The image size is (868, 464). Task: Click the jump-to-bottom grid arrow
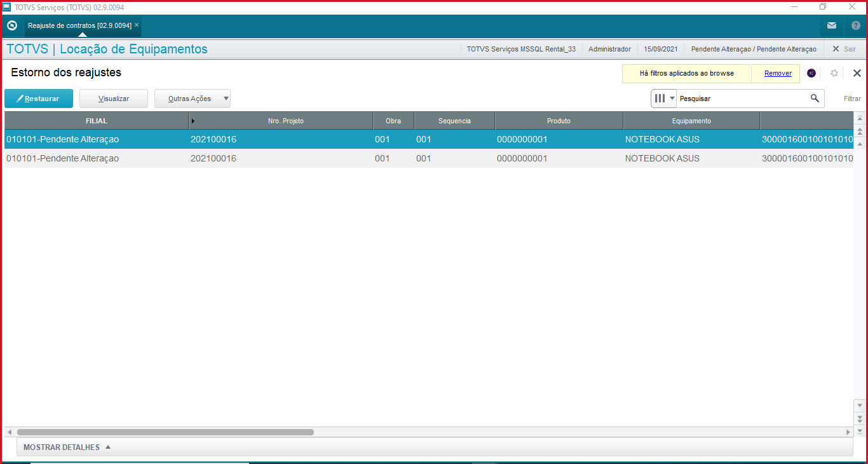coord(860,430)
